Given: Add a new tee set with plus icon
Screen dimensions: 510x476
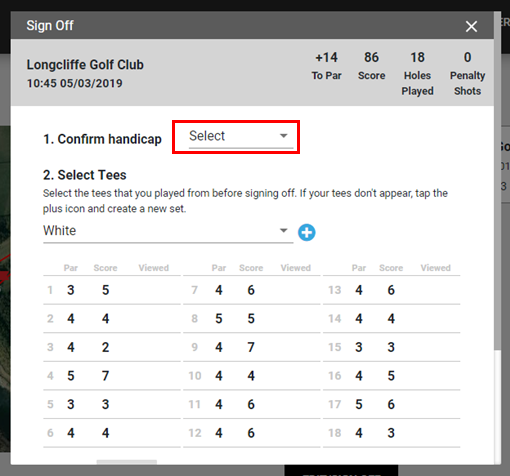Looking at the screenshot, I should click(307, 232).
